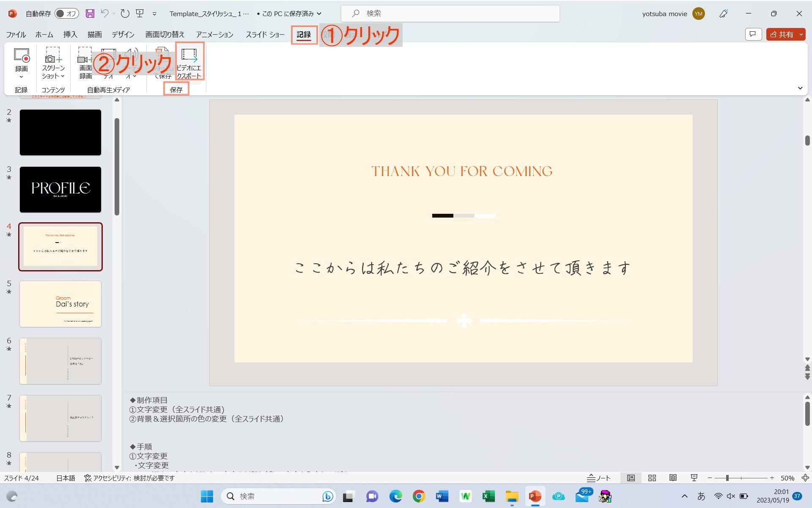Open the Animations (アニメーション) tab
The height and width of the screenshot is (508, 812).
click(214, 35)
